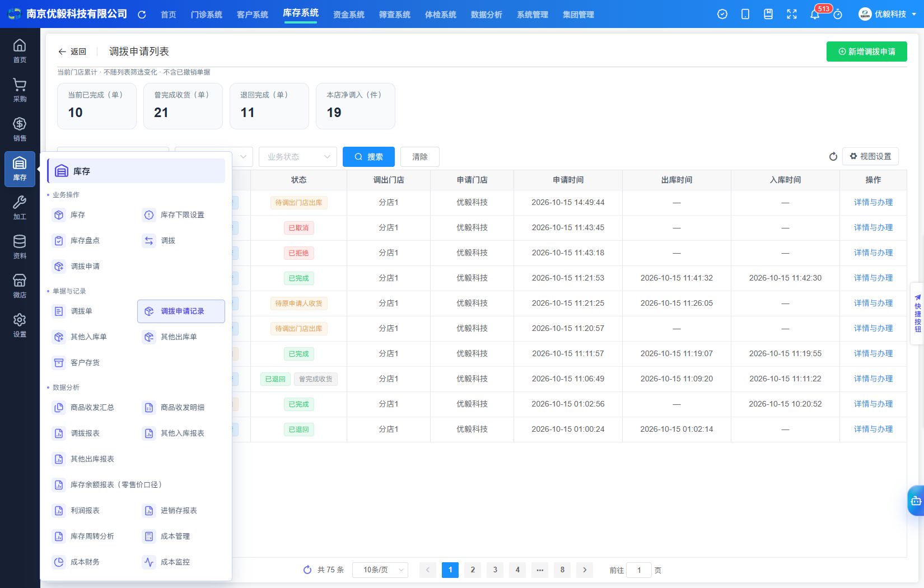Open 视图设置 button

click(870, 156)
